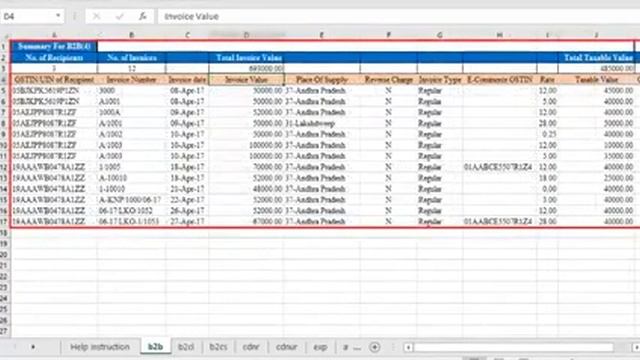This screenshot has width=640, height=360.
Task: Click the Enter checkmark icon in formula bar
Action: tap(120, 16)
